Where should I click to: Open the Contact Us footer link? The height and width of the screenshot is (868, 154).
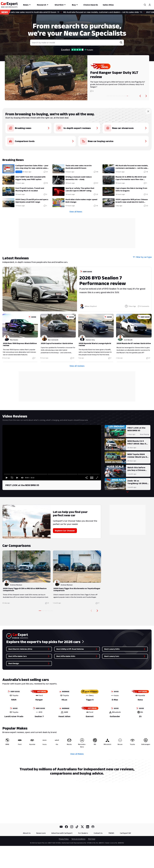pyautogui.click(x=98, y=833)
